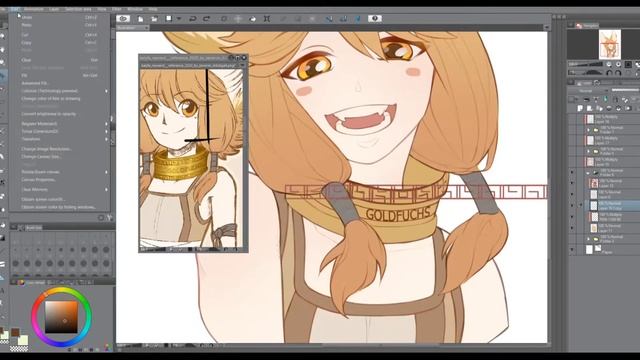Choose Copy in the Edit menu
This screenshot has height=360, width=640.
[59, 42]
